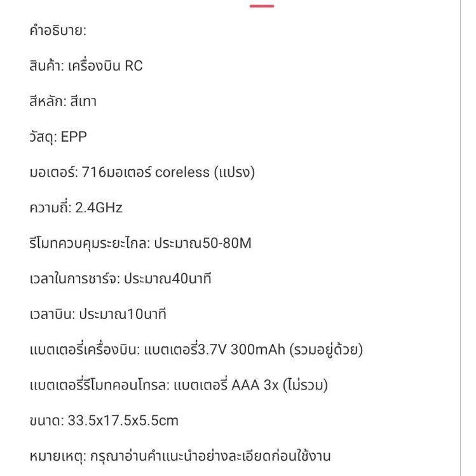Click the สีหลัก: สีเทา color line

pos(63,102)
